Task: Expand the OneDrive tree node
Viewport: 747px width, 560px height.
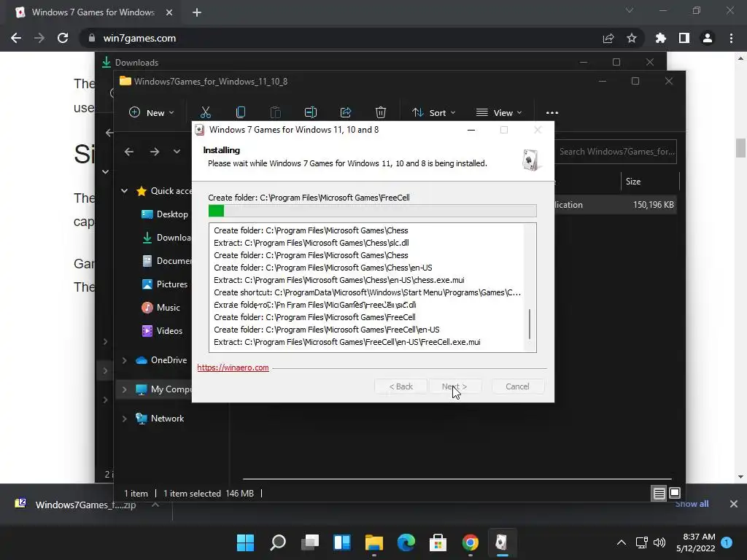Action: [x=124, y=360]
